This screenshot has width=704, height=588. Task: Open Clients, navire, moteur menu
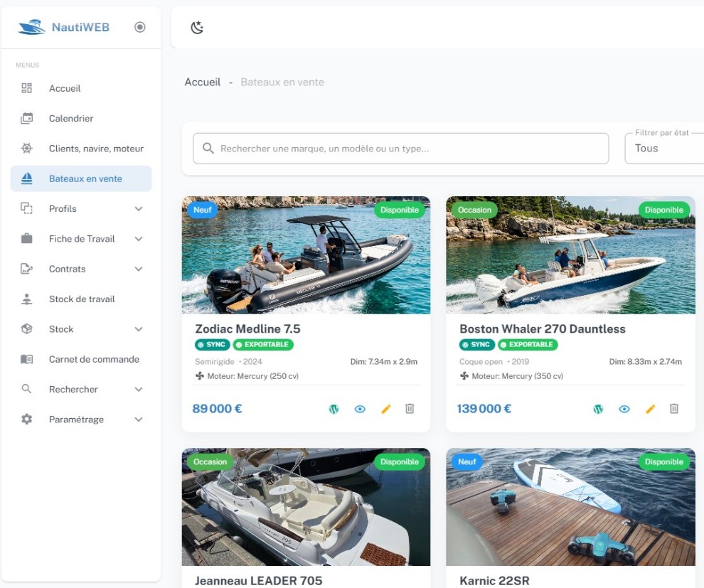81,149
